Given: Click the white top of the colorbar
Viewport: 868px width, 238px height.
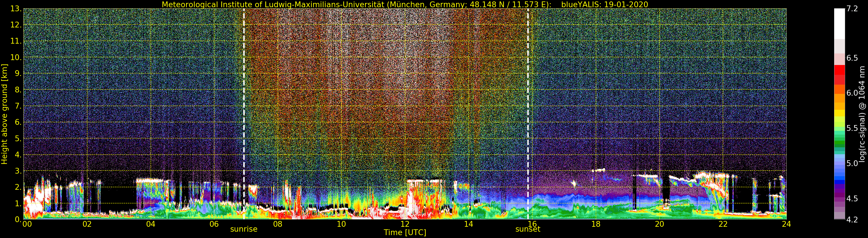Looking at the screenshot, I should (x=839, y=24).
